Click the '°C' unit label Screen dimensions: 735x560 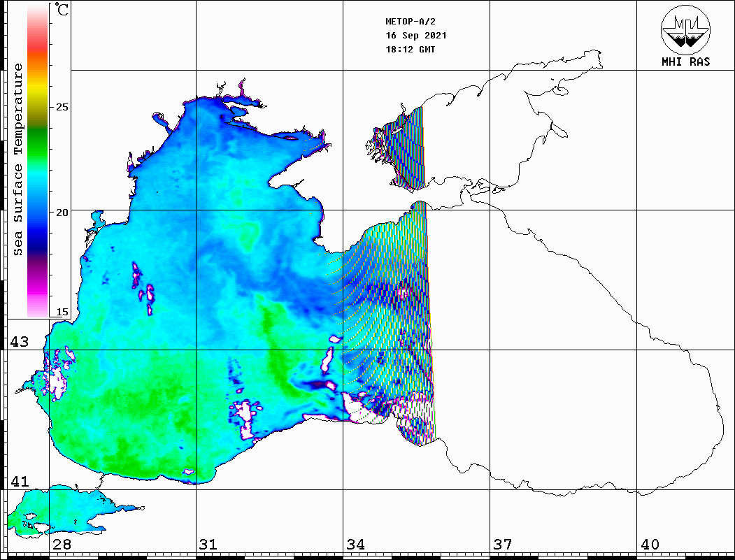click(x=62, y=9)
